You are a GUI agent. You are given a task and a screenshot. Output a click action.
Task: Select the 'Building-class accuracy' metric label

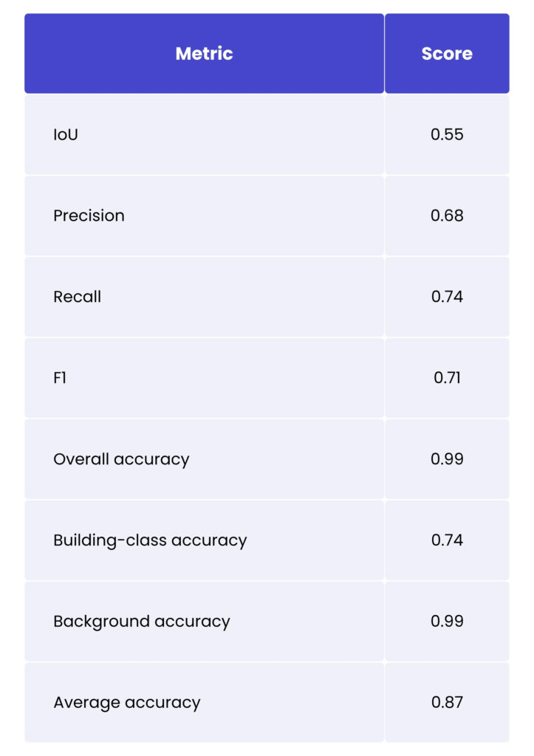pyautogui.click(x=150, y=540)
